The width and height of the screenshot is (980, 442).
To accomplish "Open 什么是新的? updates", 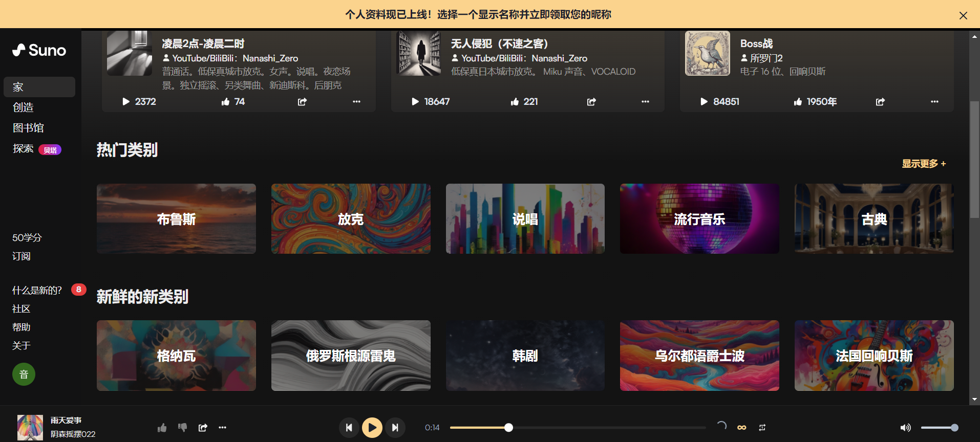I will click(37, 291).
